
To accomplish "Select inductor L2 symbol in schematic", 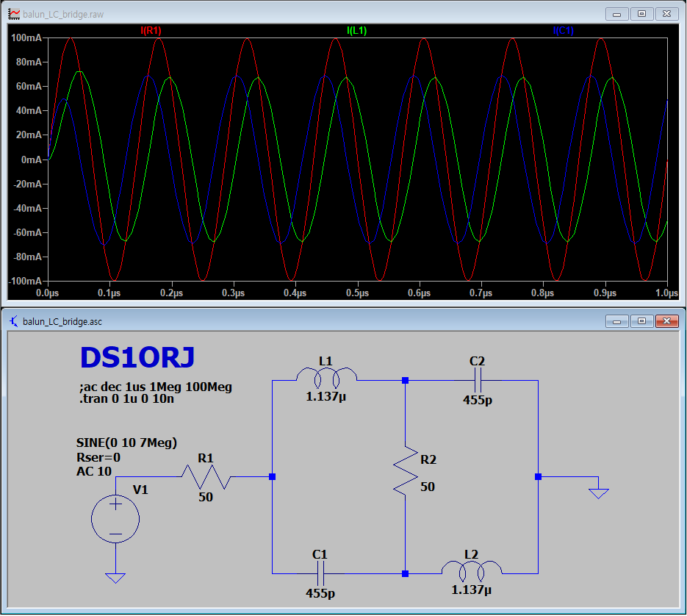I will click(472, 571).
